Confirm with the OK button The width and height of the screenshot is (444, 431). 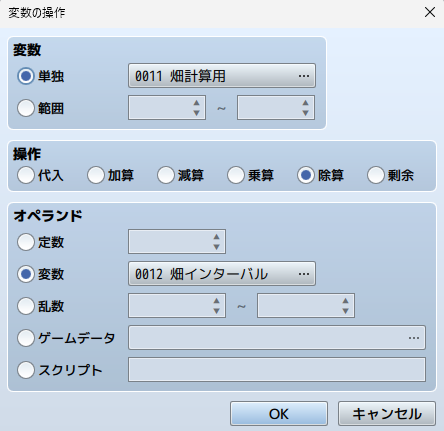click(279, 414)
